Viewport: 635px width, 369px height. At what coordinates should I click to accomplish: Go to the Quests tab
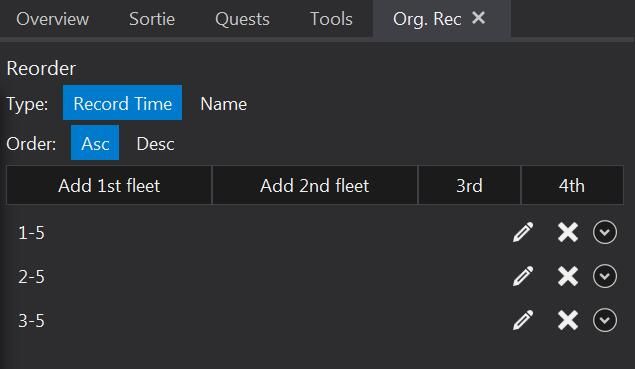[242, 19]
